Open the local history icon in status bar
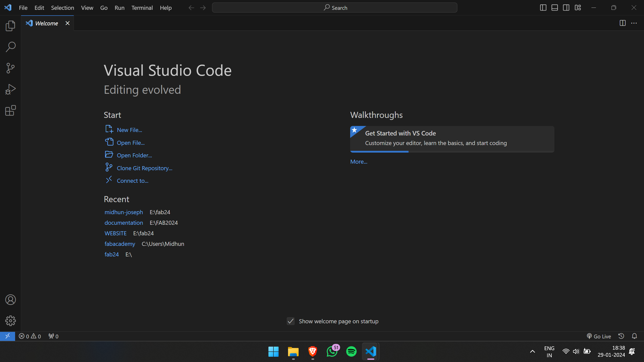Image resolution: width=644 pixels, height=362 pixels. click(x=621, y=336)
